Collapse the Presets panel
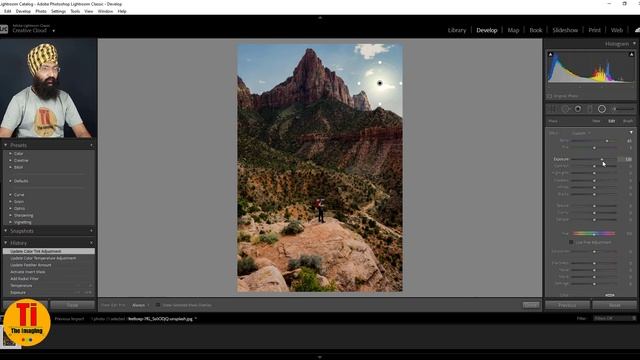The height and width of the screenshot is (360, 640). 6,145
